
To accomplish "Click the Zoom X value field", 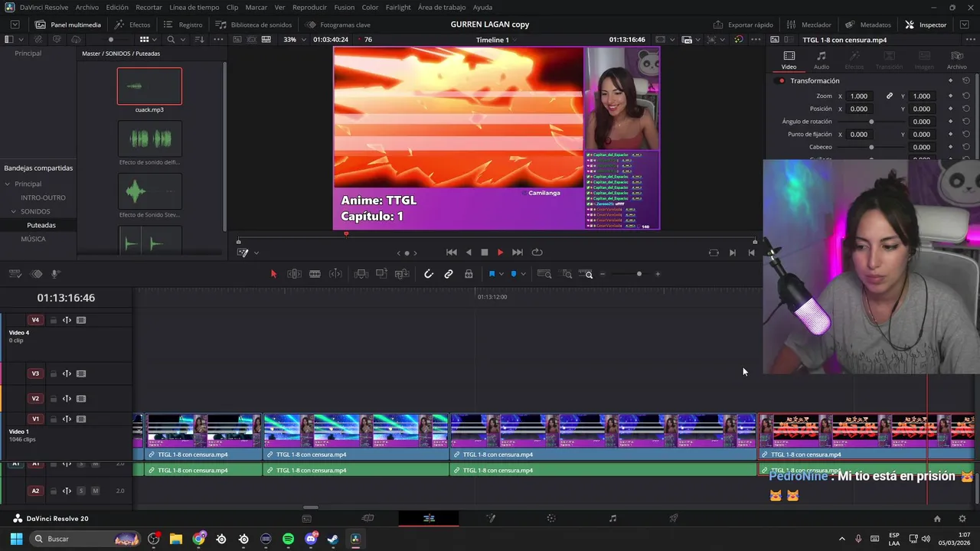I will coord(860,96).
